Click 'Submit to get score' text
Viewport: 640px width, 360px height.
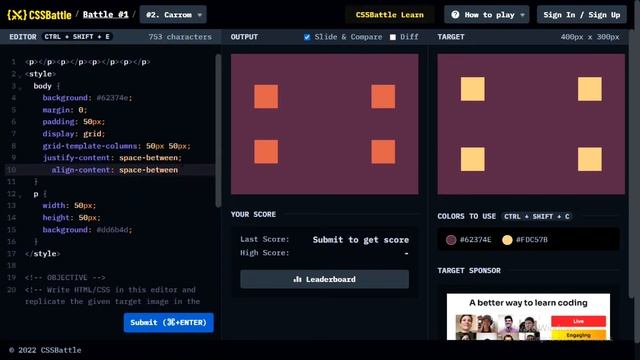coord(361,240)
